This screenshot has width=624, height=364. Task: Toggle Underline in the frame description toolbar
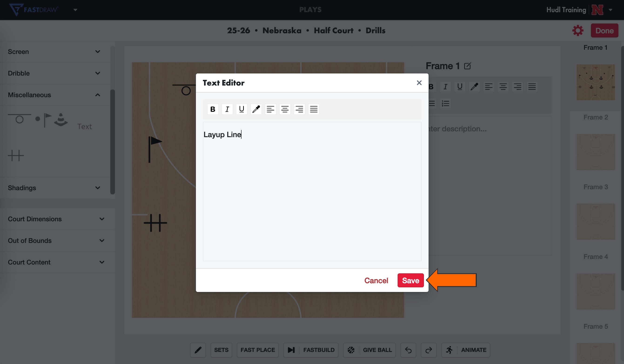point(460,87)
